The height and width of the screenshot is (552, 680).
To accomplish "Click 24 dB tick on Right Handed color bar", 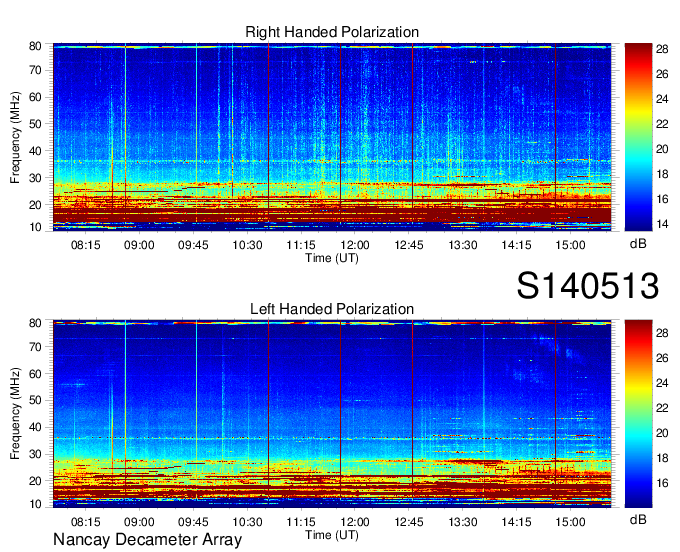I will [662, 99].
